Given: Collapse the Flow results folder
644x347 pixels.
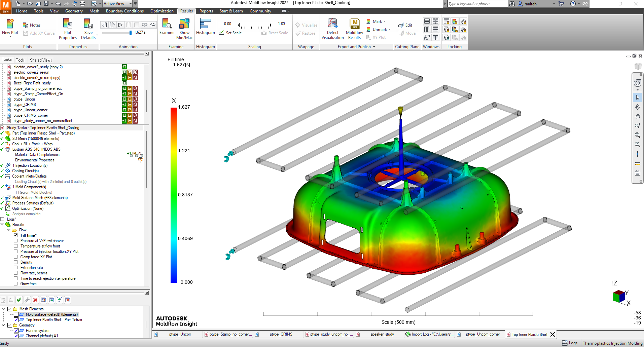Looking at the screenshot, I should 9,230.
